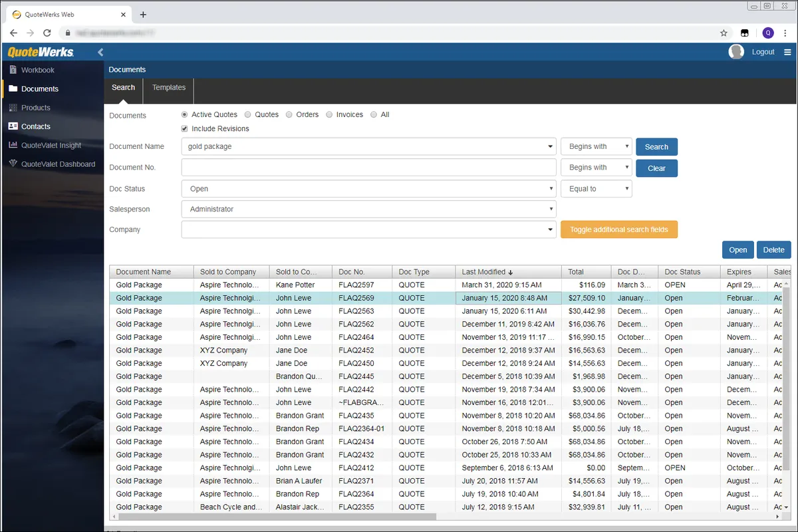Click Toggle additional search fields button

(618, 229)
